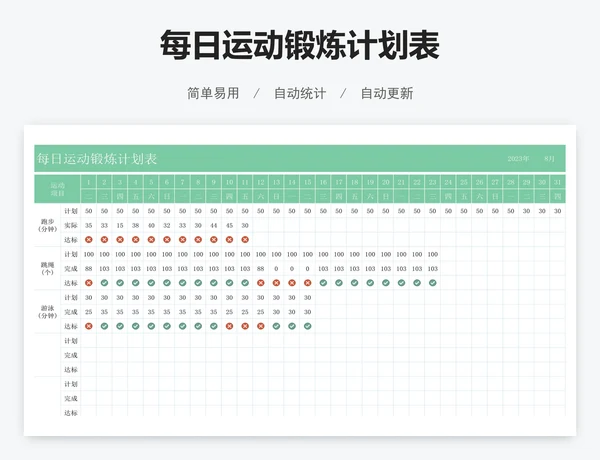Screen dimensions: 600x460
Task: Pick the green check under day 15 in 游泳 达标 row
Action: pos(308,326)
